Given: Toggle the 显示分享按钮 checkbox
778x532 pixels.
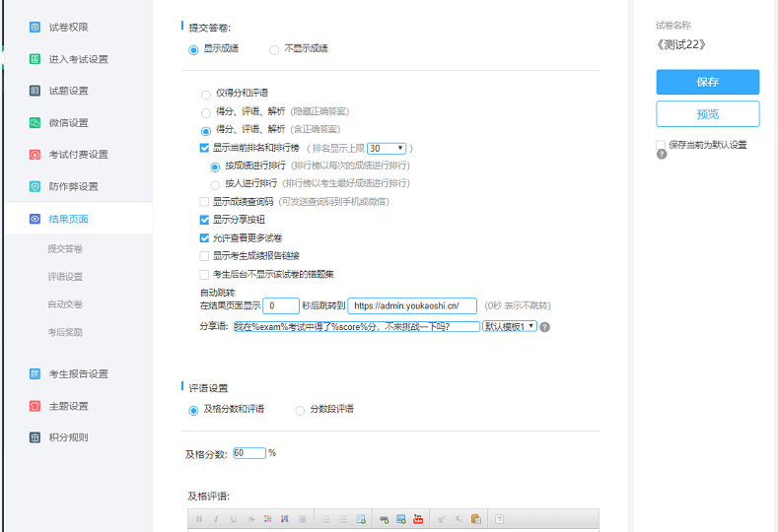Looking at the screenshot, I should [204, 220].
